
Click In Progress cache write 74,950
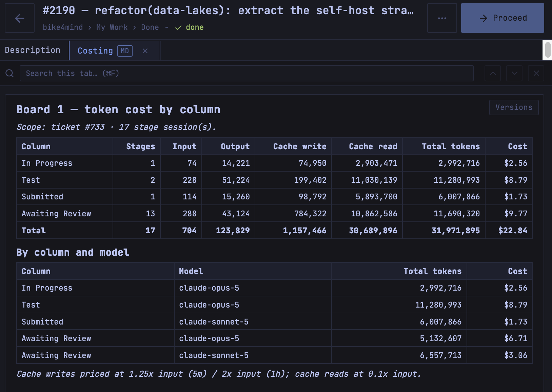(x=312, y=163)
